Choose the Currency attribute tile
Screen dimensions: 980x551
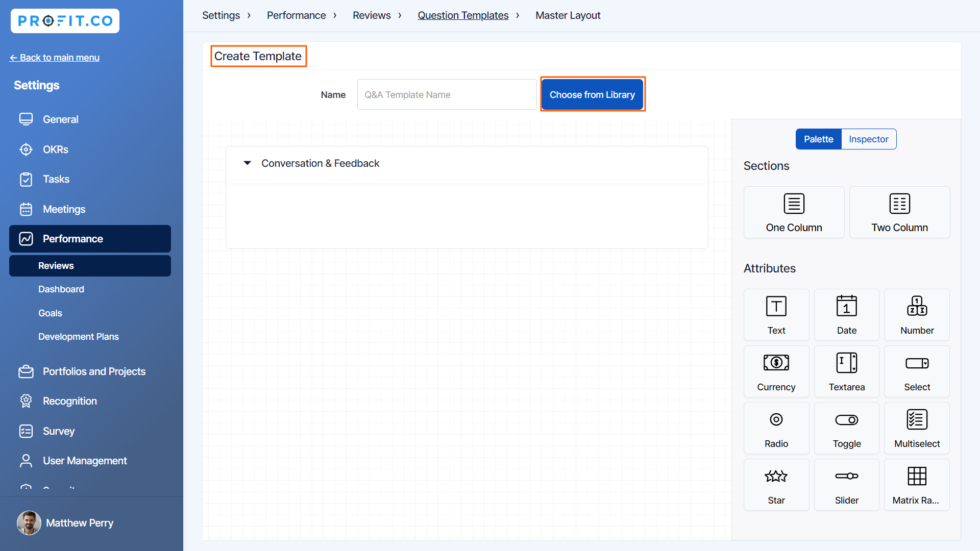[x=776, y=371]
